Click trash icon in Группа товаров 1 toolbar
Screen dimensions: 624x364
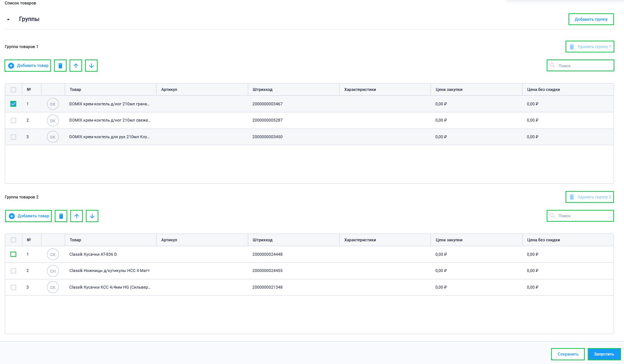(x=60, y=66)
